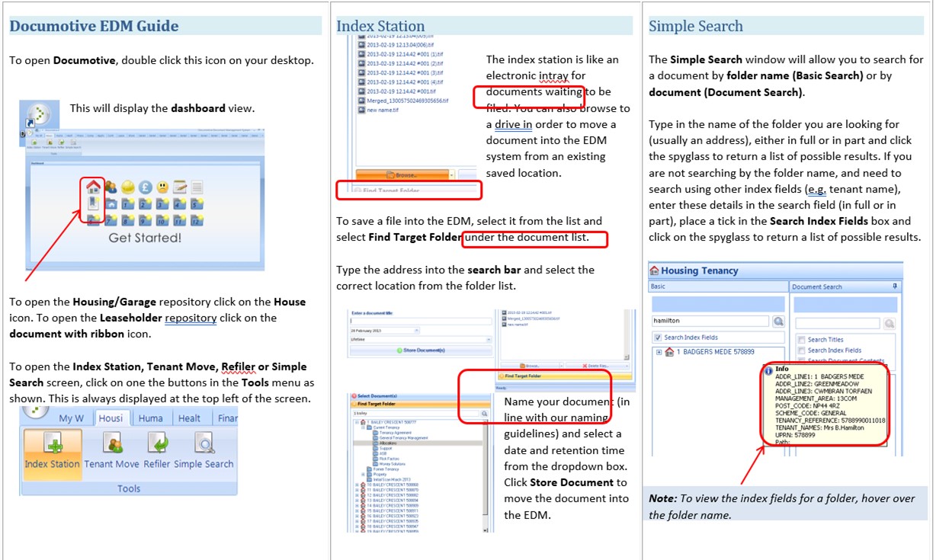This screenshot has height=560, width=936.
Task: Click the Documotive EDM Guide heading
Action: point(94,26)
